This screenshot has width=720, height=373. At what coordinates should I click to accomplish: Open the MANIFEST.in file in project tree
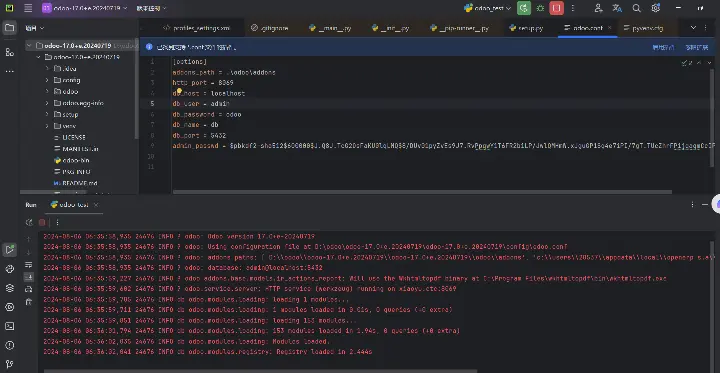[x=80, y=149]
